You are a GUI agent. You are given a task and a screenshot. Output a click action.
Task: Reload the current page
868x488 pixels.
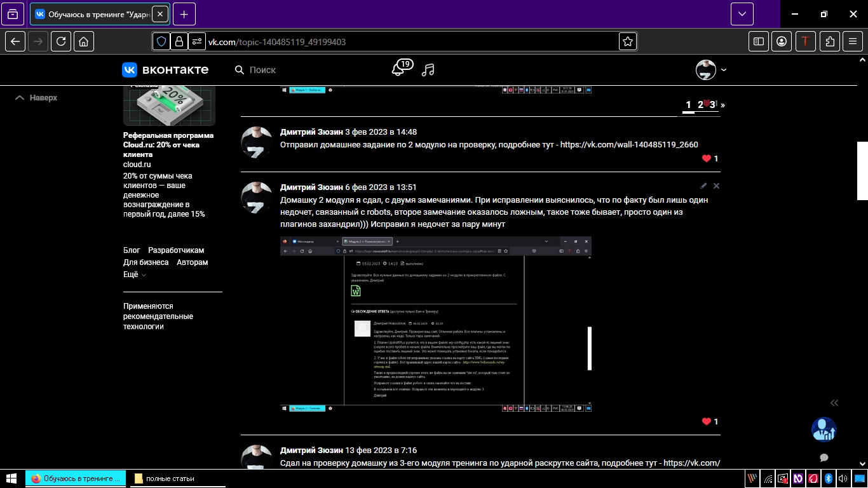coord(61,41)
